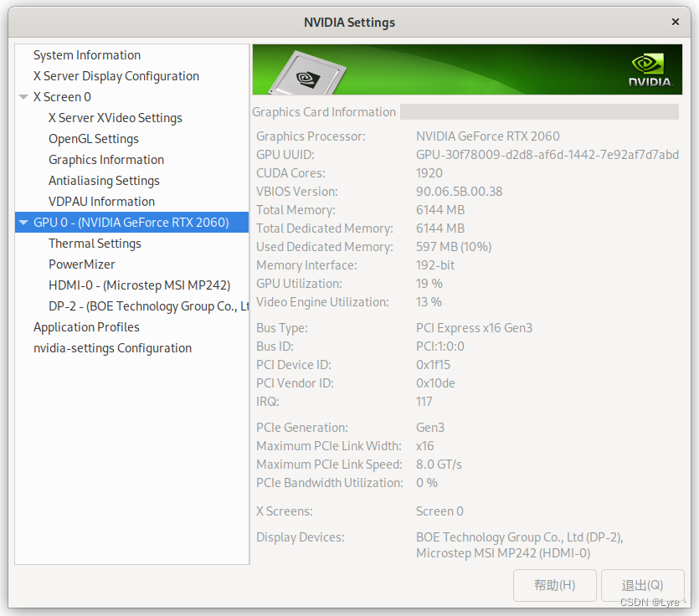Open Thermal Settings for the GPU
Viewport: 699px width, 616px height.
click(x=95, y=243)
